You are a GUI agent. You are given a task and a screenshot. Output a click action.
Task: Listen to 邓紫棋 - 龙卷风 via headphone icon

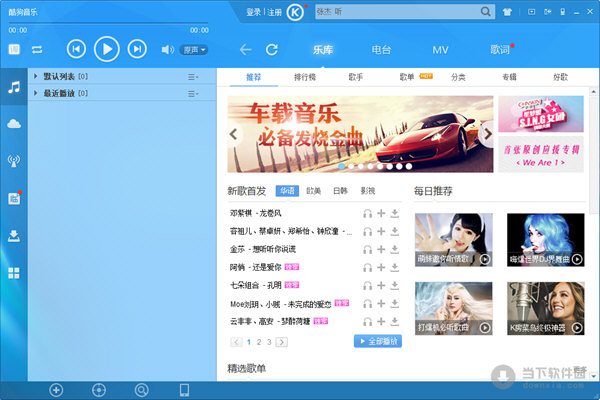point(367,213)
